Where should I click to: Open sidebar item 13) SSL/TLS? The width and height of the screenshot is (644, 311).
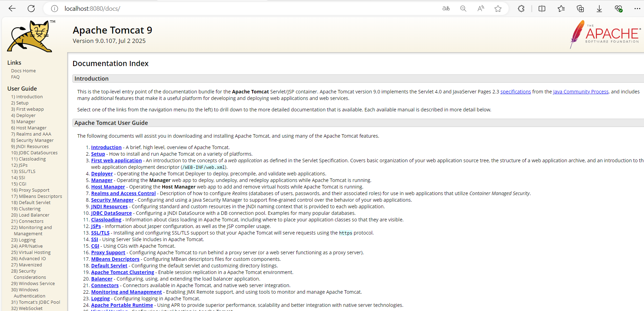23,171
